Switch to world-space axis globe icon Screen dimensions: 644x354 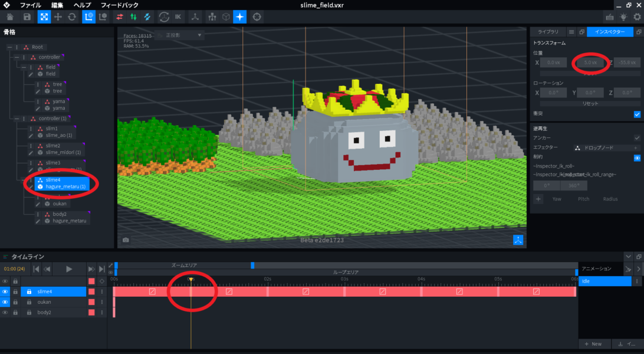tap(88, 17)
